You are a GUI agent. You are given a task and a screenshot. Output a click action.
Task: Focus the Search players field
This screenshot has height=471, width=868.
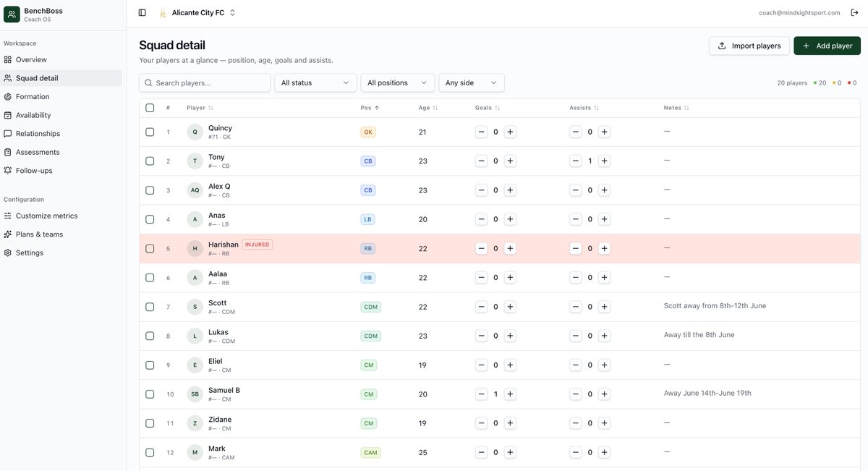coord(205,82)
